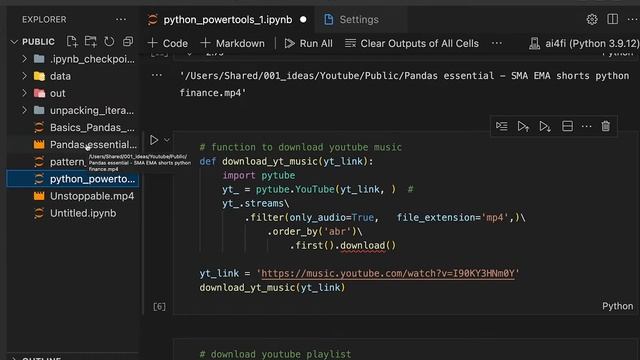Run the download_yt_music cell
Image resolution: width=640 pixels, height=360 pixels.
coord(153,140)
